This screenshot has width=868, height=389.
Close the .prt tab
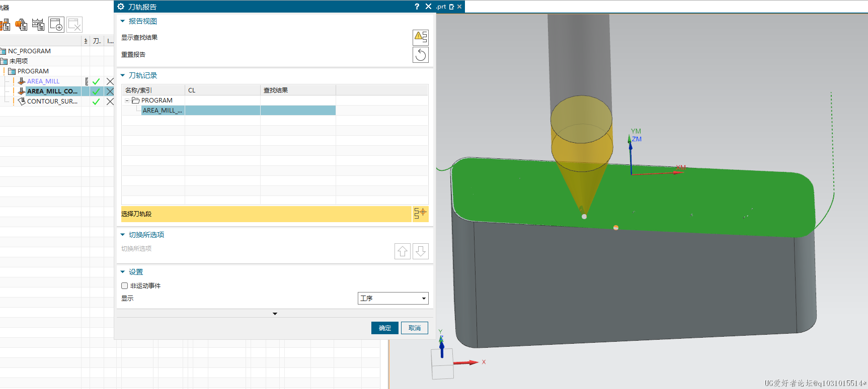coord(459,7)
